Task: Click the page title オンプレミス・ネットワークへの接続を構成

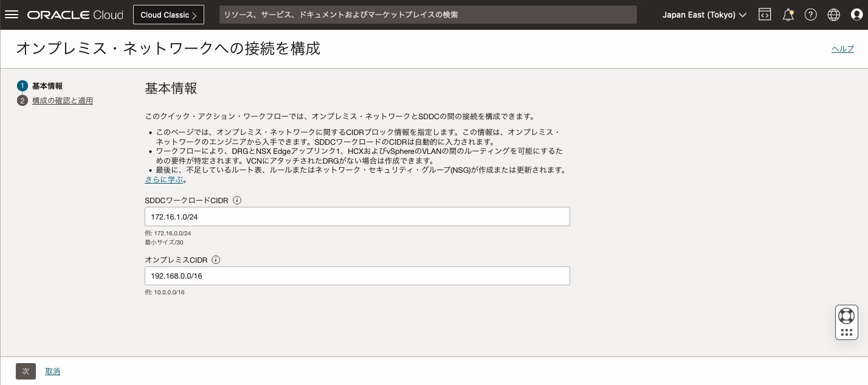Action: pos(168,49)
